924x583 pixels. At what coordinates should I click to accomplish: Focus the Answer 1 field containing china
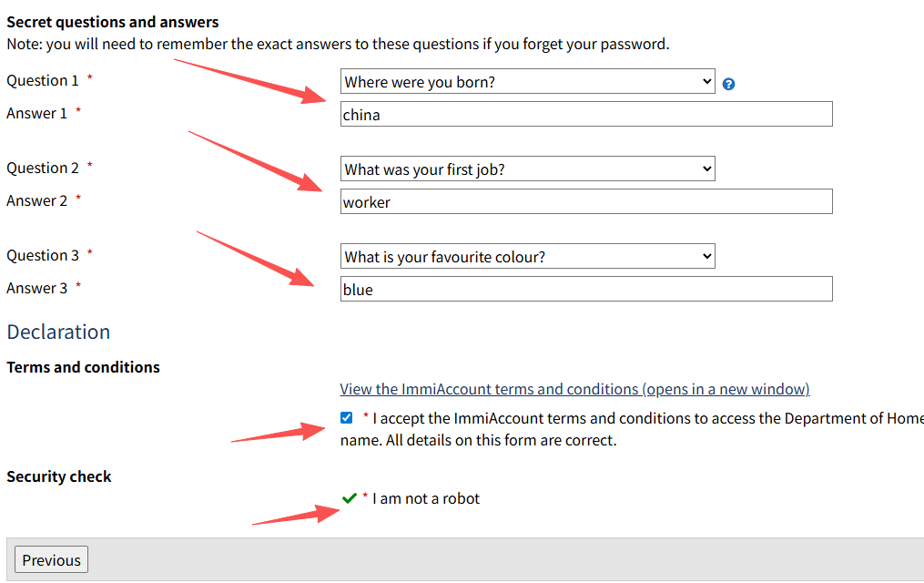click(x=586, y=114)
